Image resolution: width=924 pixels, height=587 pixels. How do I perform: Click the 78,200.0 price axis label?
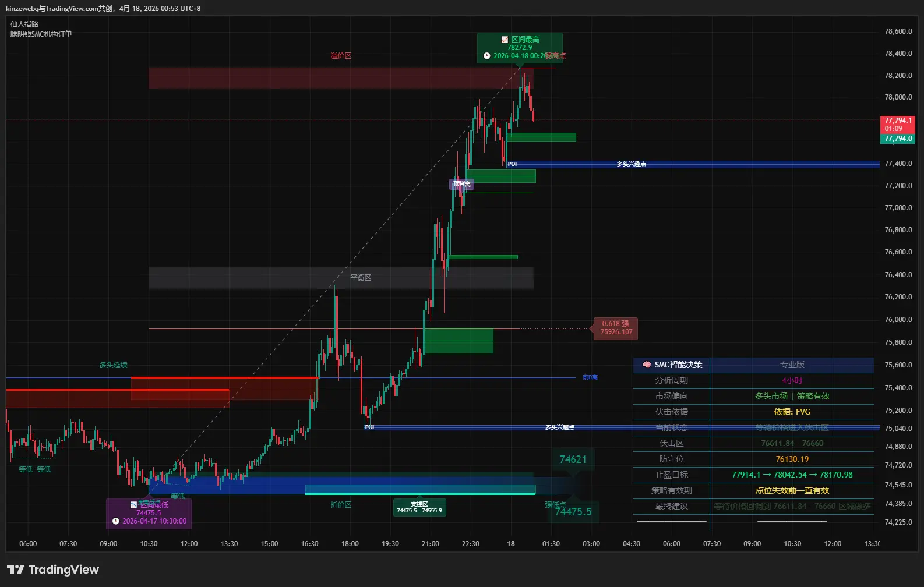tap(898, 76)
